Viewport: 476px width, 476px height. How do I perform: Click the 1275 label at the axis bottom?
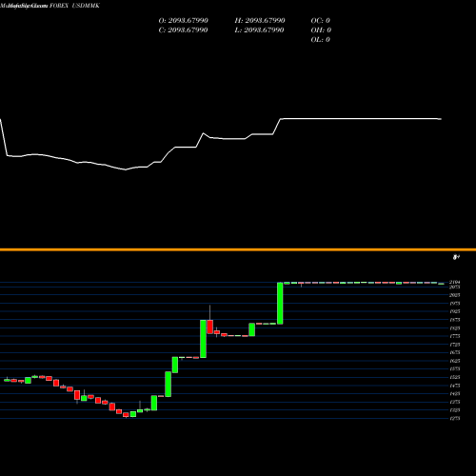pyautogui.click(x=455, y=419)
